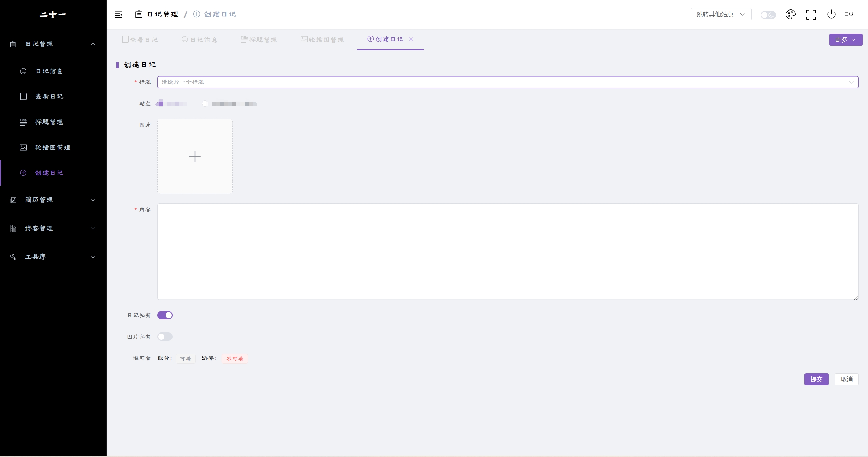This screenshot has width=868, height=457.
Task: Click the power logout icon
Action: pyautogui.click(x=831, y=15)
